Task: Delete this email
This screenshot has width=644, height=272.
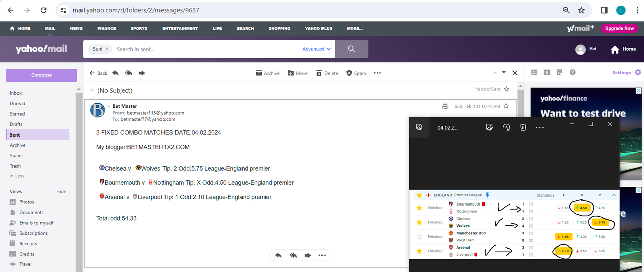Action: pyautogui.click(x=327, y=73)
